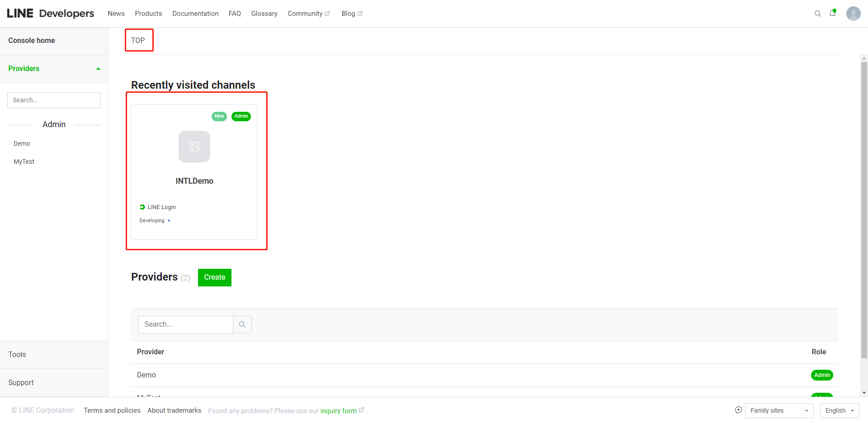Select the MyTest provider in sidebar
The height and width of the screenshot is (424, 868).
[24, 162]
